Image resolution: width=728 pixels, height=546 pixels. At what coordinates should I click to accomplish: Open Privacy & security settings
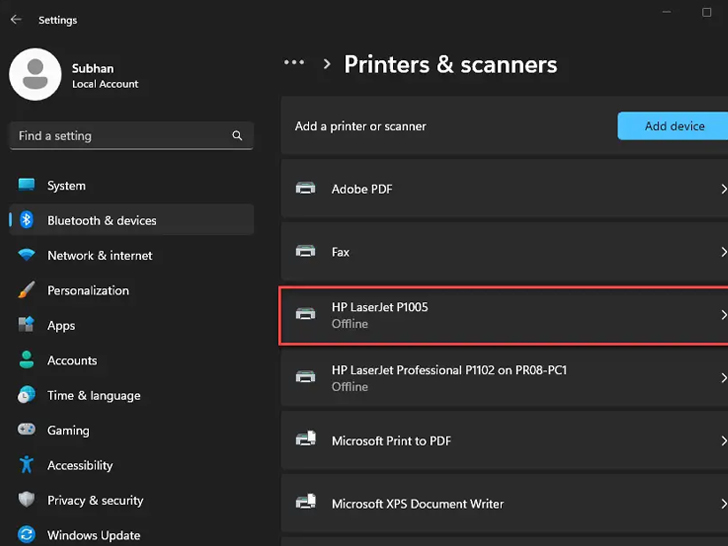pos(131,500)
